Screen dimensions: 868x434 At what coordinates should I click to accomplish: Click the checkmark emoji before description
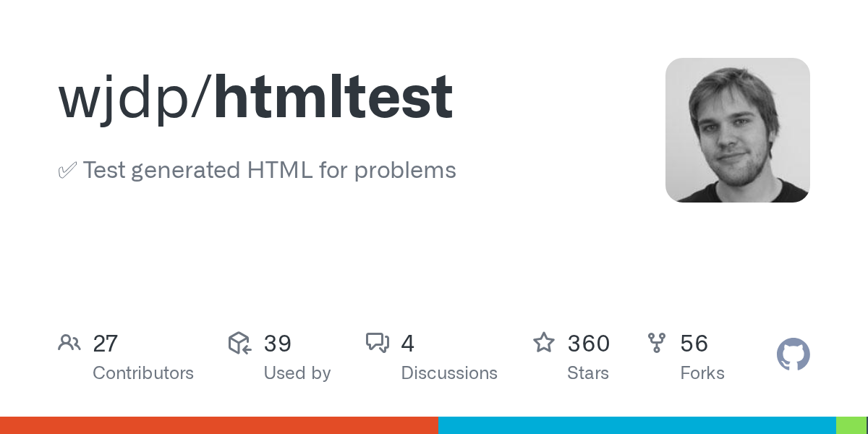67,171
